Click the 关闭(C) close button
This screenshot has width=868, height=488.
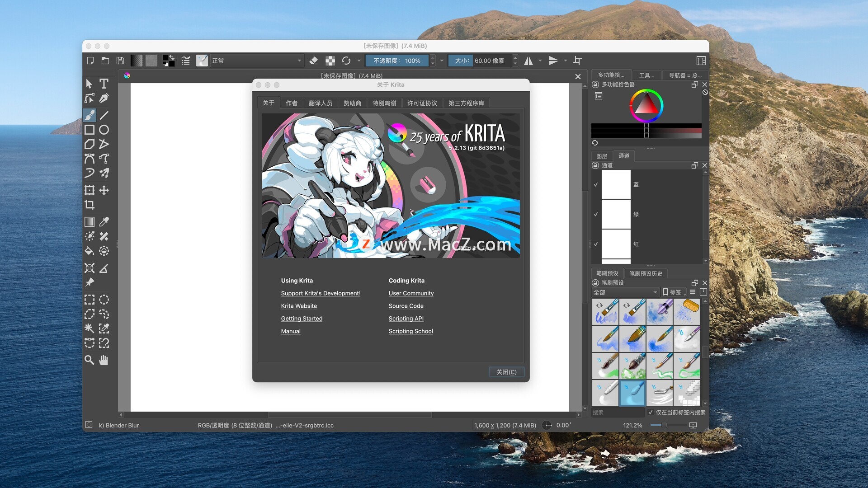click(506, 372)
